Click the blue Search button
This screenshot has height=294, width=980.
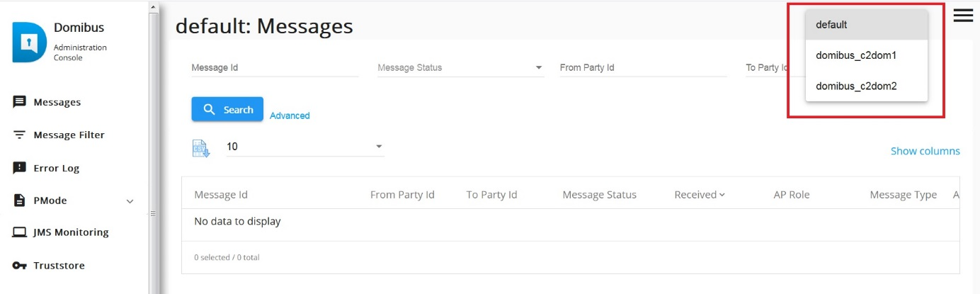click(227, 109)
